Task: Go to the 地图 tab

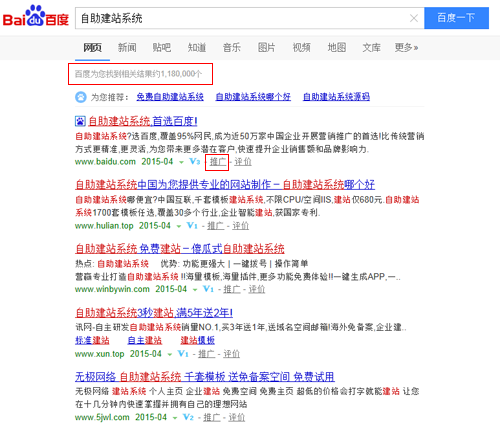Action: [x=336, y=48]
